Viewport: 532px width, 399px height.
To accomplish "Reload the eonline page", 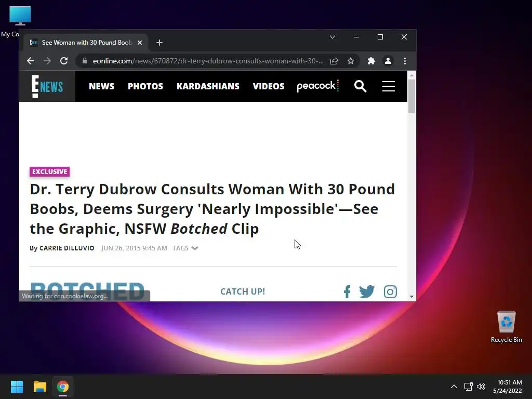I will 64,61.
